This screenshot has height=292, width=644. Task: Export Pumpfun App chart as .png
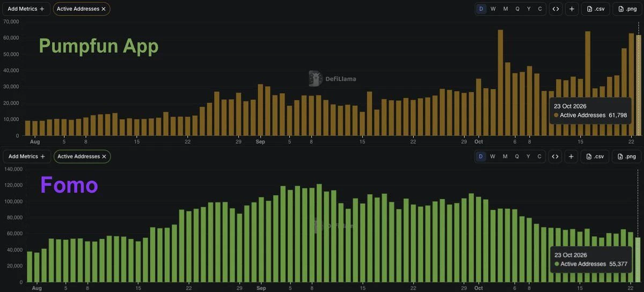click(627, 9)
